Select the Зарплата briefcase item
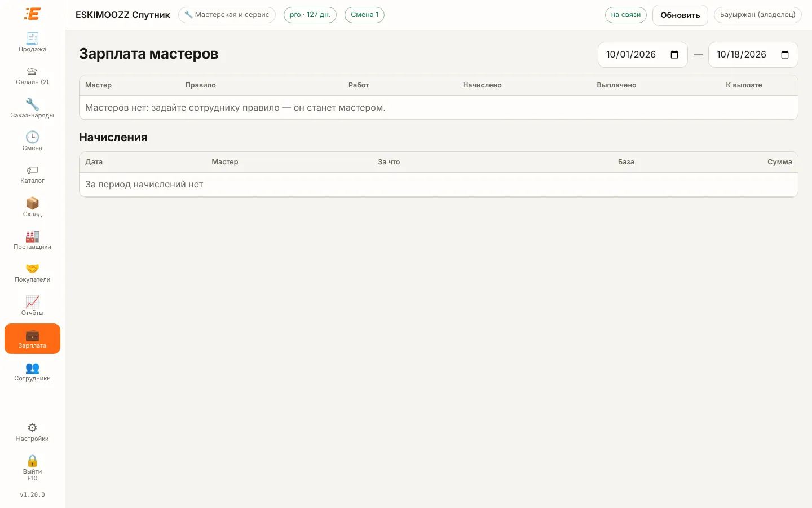This screenshot has height=508, width=812. (32, 339)
